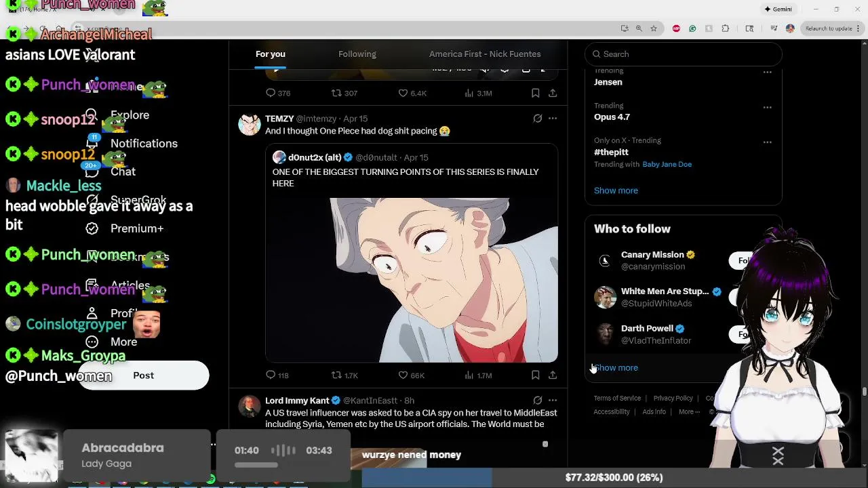Click the Gemini button in Chrome

click(x=778, y=9)
